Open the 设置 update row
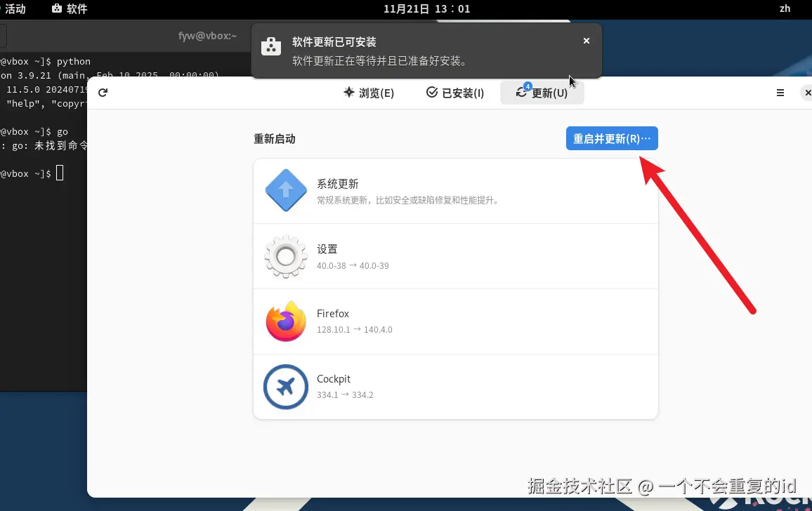Screen dimensions: 812x511 click(456, 256)
